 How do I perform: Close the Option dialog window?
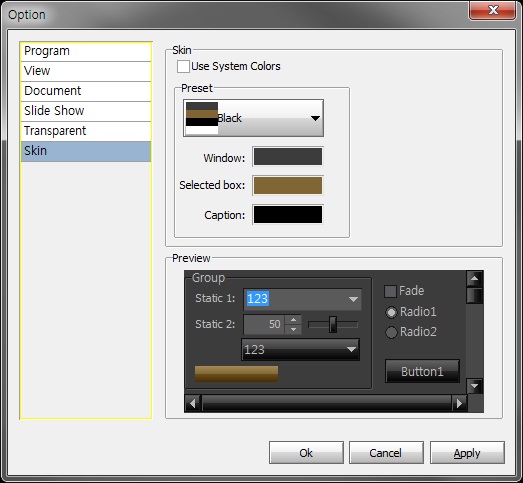[493, 10]
